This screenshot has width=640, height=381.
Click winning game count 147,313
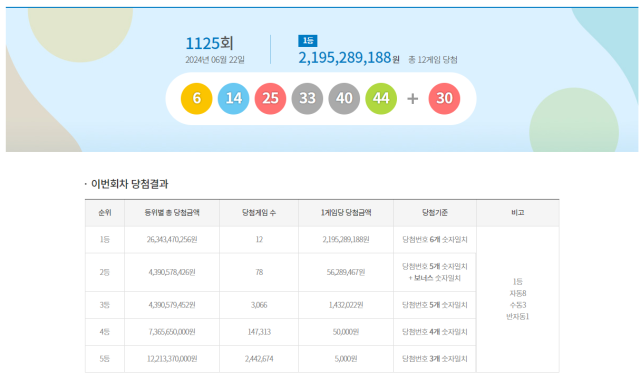259,332
